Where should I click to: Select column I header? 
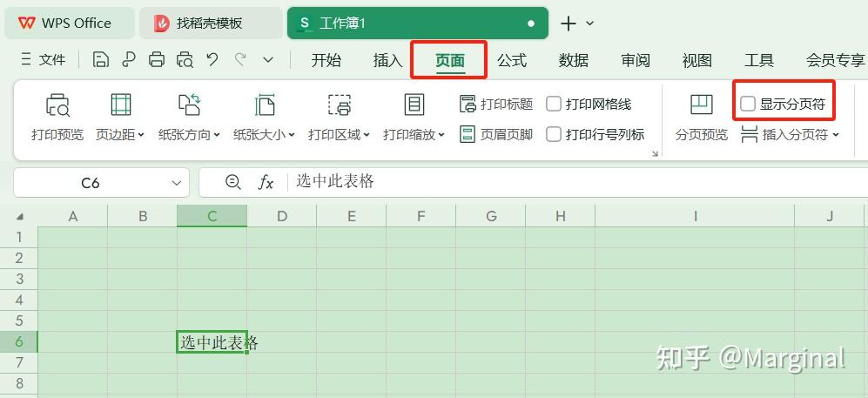(x=695, y=216)
